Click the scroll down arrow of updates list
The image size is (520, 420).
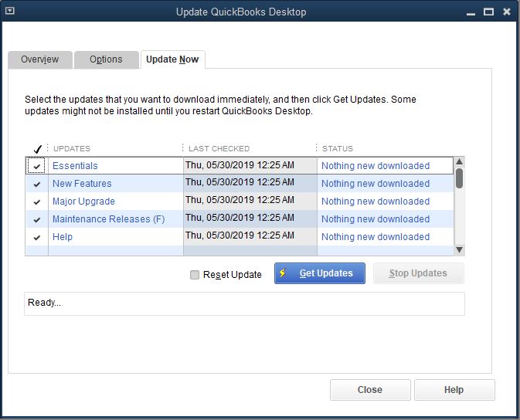(x=459, y=250)
